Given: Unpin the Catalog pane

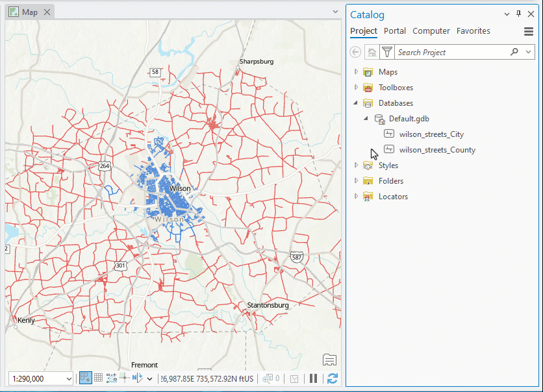Looking at the screenshot, I should (x=519, y=14).
